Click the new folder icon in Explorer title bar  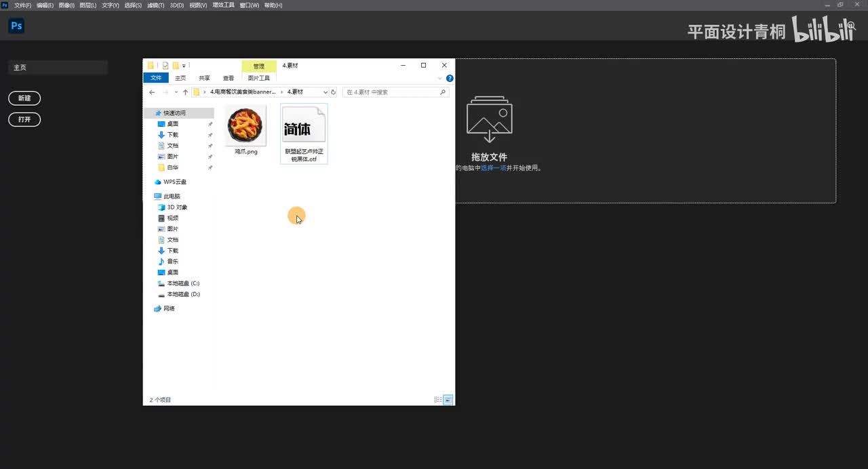click(x=175, y=66)
